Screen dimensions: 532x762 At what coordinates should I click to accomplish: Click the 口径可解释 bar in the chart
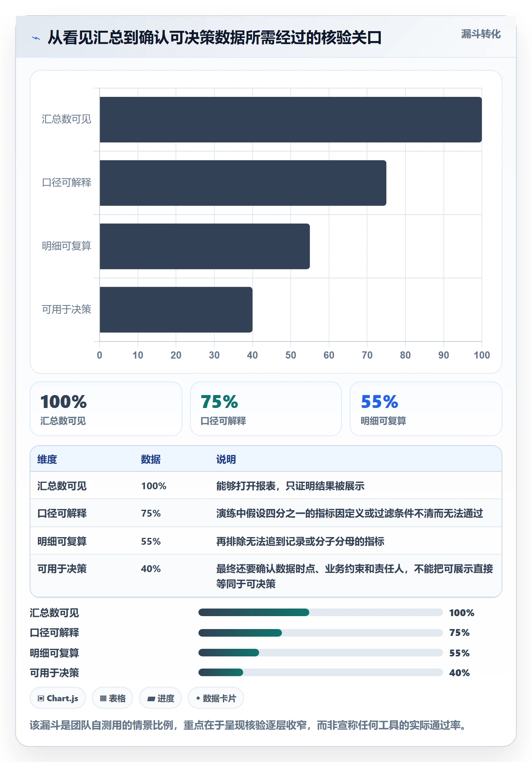click(x=243, y=183)
